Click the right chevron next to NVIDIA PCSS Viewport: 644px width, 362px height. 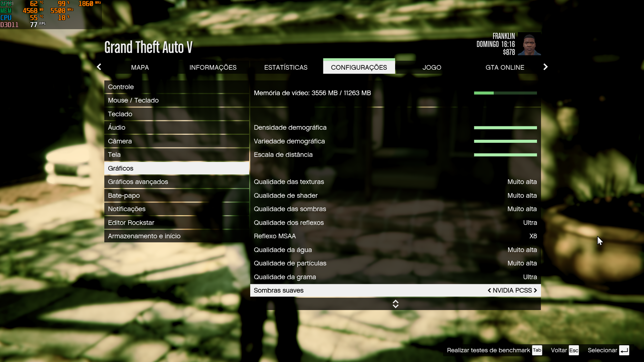point(535,290)
